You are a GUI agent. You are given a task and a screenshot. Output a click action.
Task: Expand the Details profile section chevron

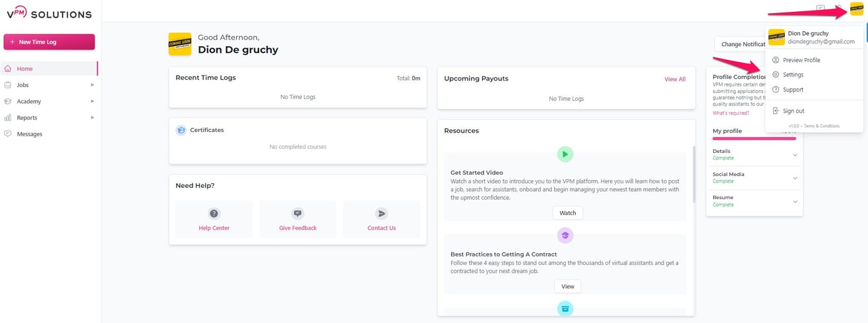click(795, 155)
